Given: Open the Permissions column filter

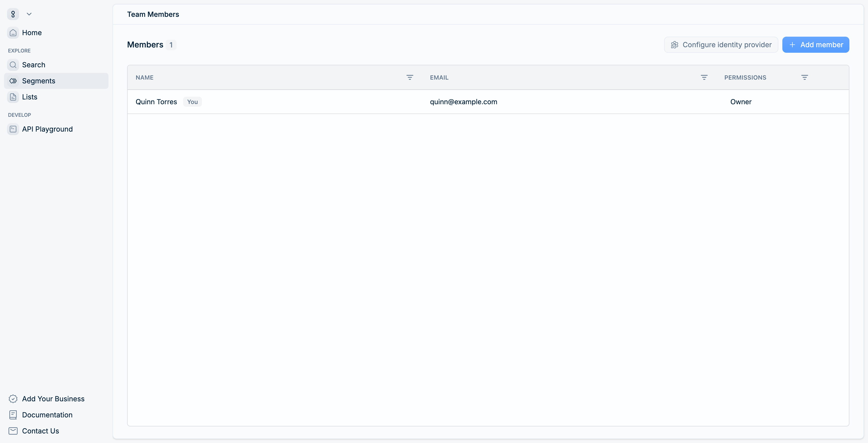Looking at the screenshot, I should click(804, 78).
